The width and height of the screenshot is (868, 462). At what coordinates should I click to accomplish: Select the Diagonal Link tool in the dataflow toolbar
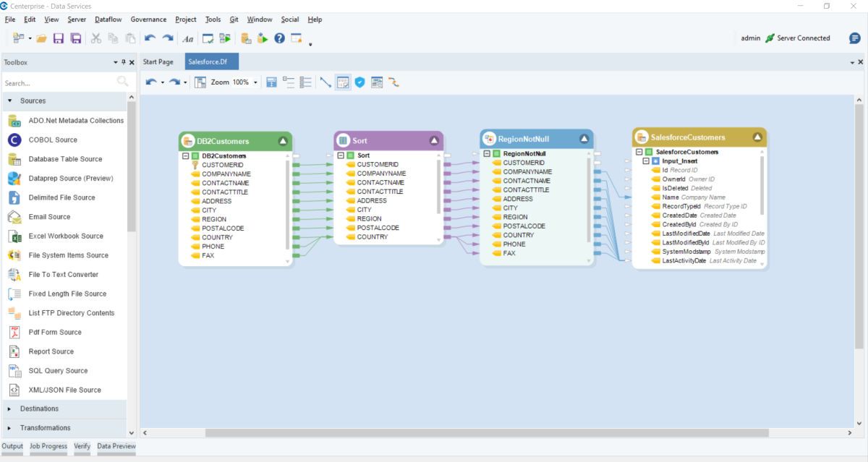(x=325, y=82)
